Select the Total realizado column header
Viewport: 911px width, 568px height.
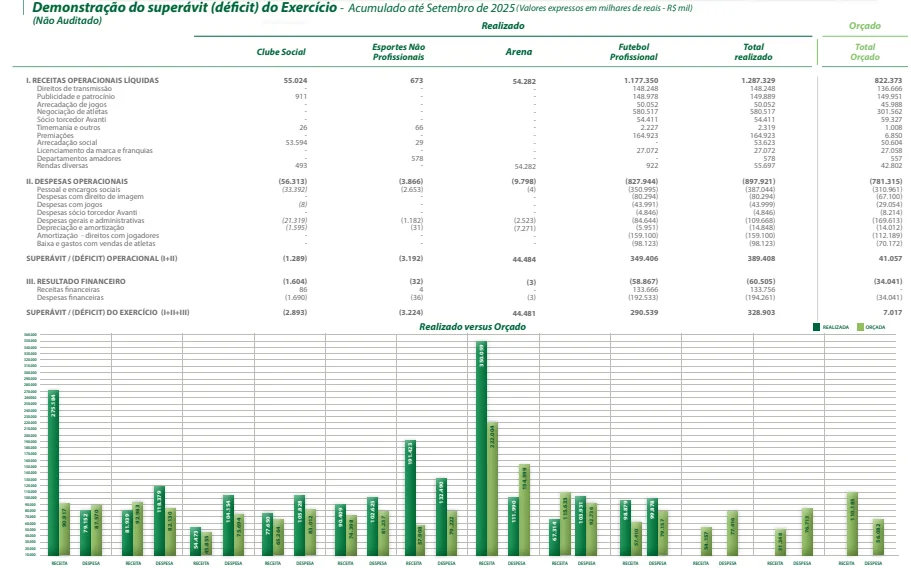pyautogui.click(x=754, y=51)
